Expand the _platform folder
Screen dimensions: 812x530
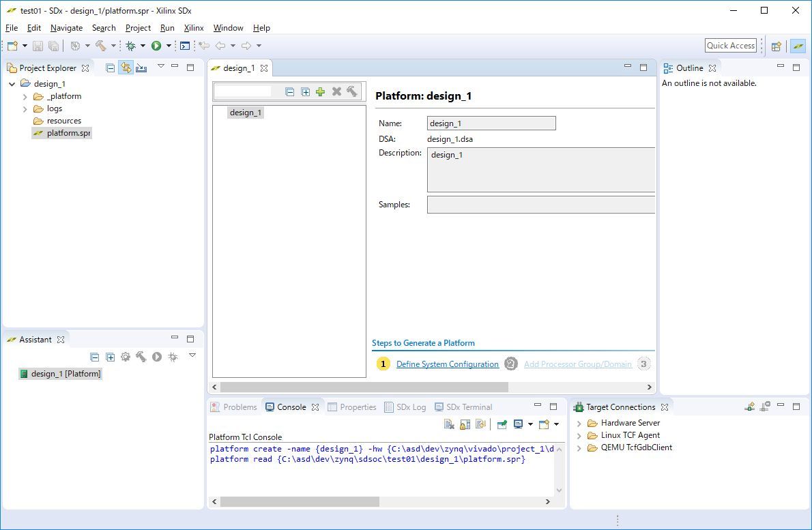coord(25,97)
